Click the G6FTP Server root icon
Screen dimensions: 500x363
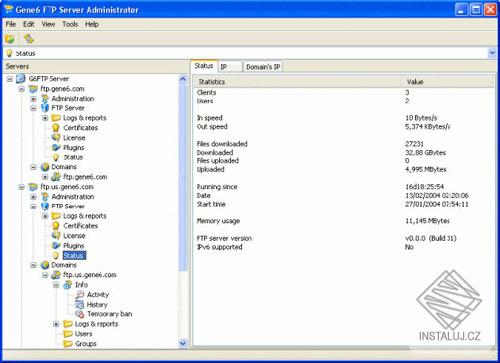(21, 79)
